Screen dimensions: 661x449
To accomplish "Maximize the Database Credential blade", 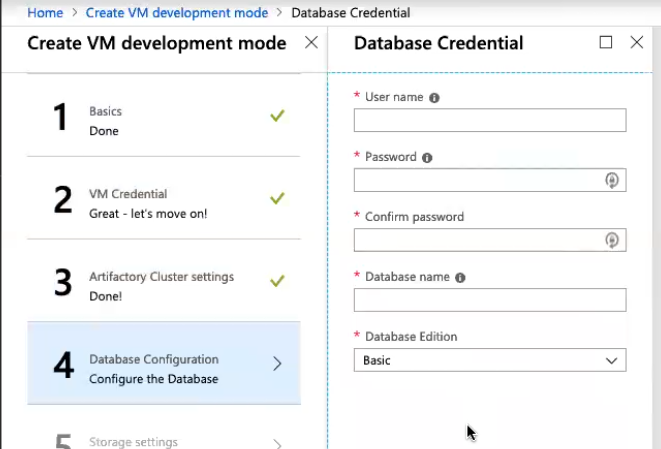I will 605,42.
